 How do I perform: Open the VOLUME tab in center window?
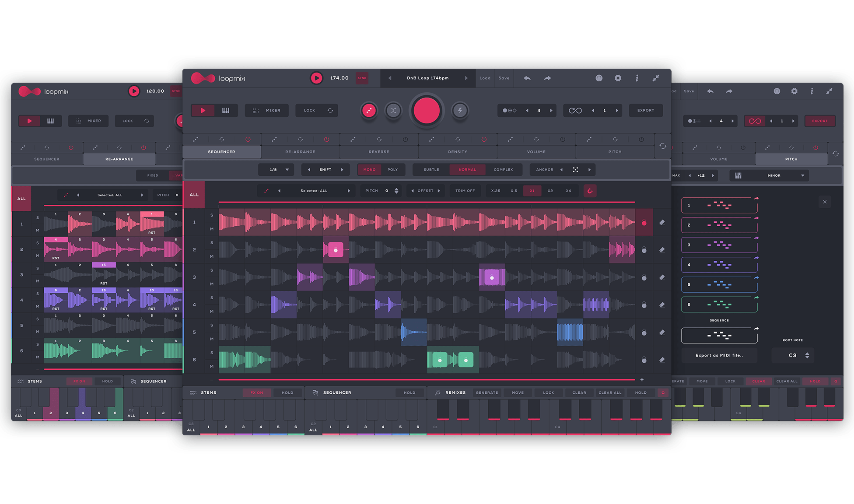536,152
